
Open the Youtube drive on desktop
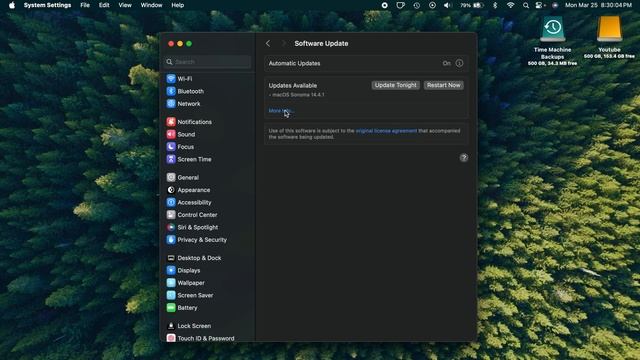tap(609, 38)
